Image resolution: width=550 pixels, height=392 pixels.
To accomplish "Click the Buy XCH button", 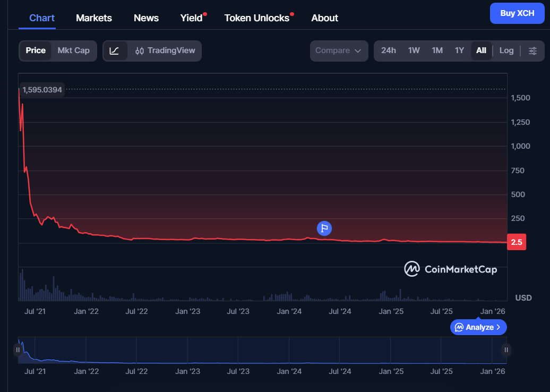I will coord(517,13).
